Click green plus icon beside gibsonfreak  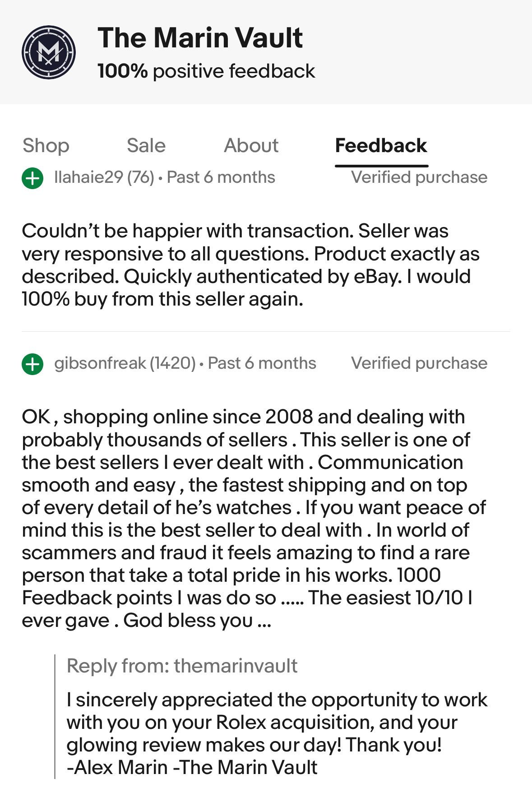pos(32,364)
